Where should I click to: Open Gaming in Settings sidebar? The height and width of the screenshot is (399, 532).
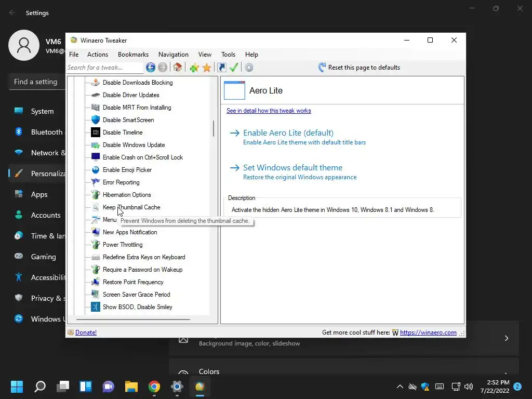[37, 257]
